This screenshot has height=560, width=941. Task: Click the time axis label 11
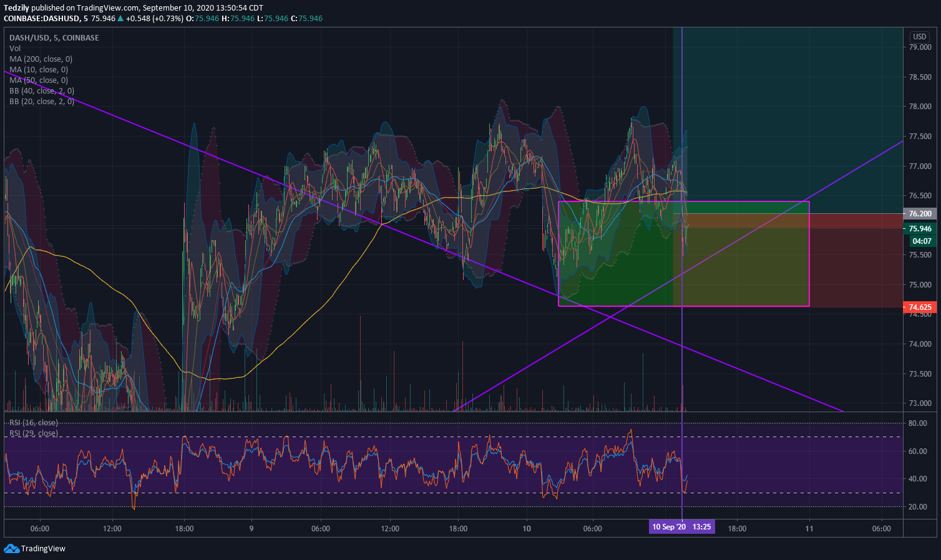tap(809, 529)
